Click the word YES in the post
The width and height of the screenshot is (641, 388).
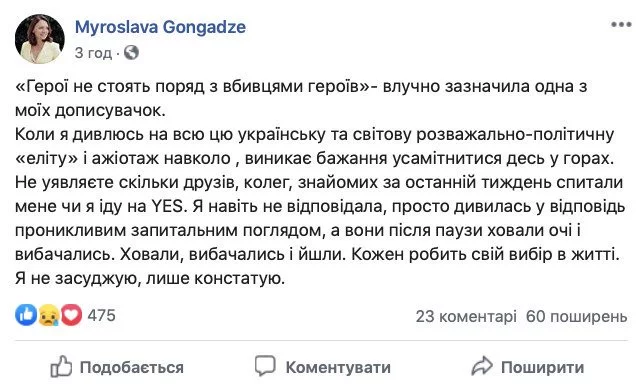click(169, 206)
